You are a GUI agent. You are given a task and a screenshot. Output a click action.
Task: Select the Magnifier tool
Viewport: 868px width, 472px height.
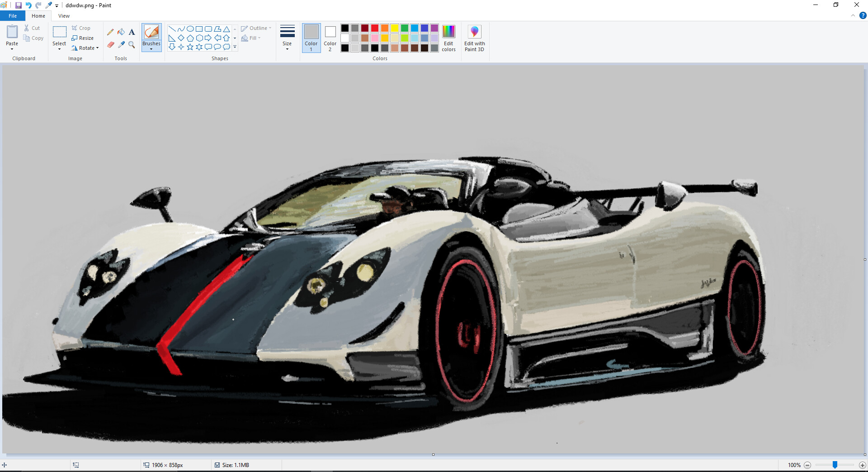132,45
